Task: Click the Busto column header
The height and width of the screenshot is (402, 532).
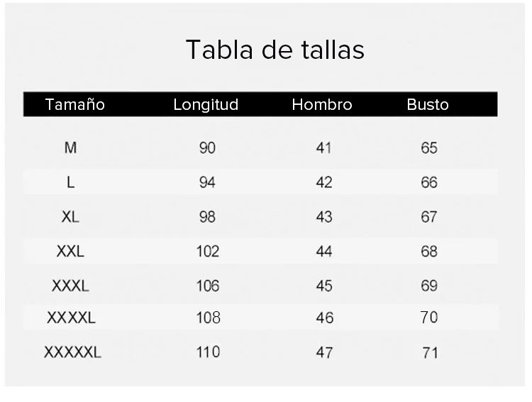Action: coord(428,105)
